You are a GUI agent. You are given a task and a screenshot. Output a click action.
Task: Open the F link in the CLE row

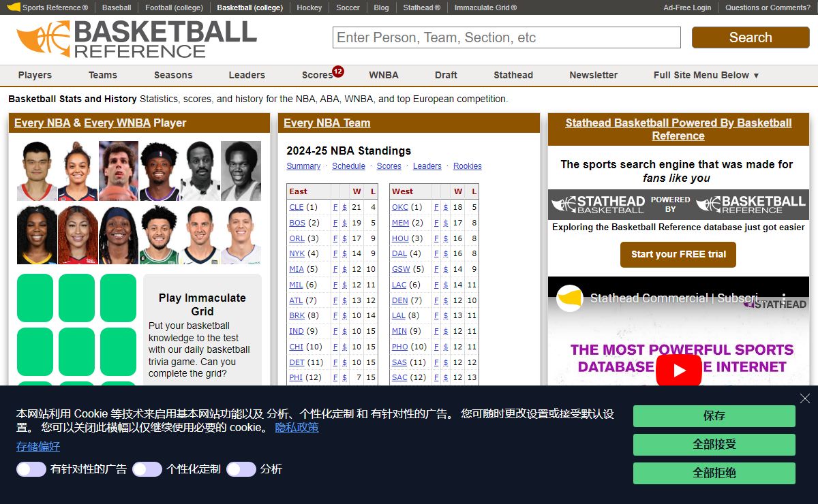pyautogui.click(x=335, y=207)
